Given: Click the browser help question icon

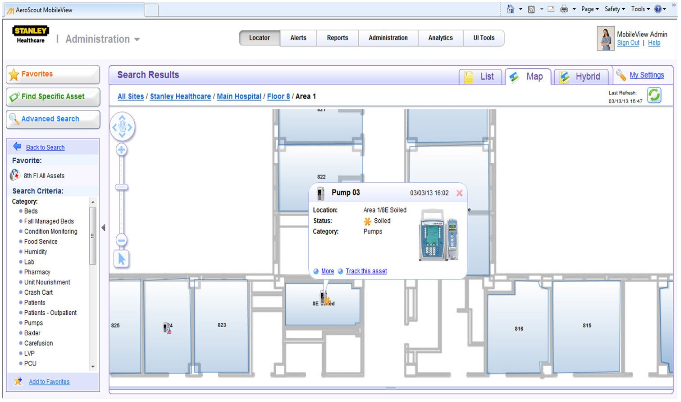Looking at the screenshot, I should tap(658, 9).
